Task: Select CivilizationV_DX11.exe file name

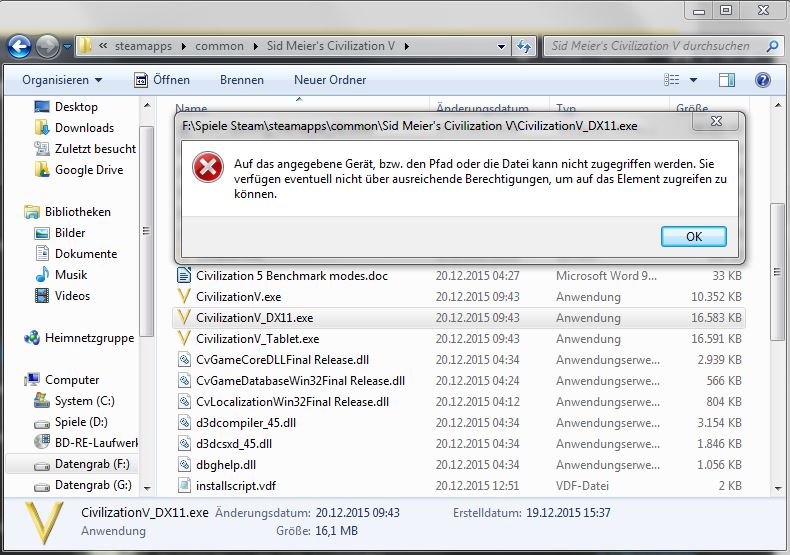Action: pos(254,318)
